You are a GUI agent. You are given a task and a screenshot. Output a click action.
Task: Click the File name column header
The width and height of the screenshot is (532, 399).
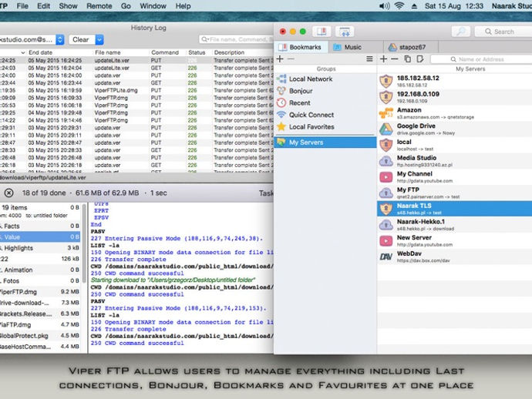click(108, 52)
